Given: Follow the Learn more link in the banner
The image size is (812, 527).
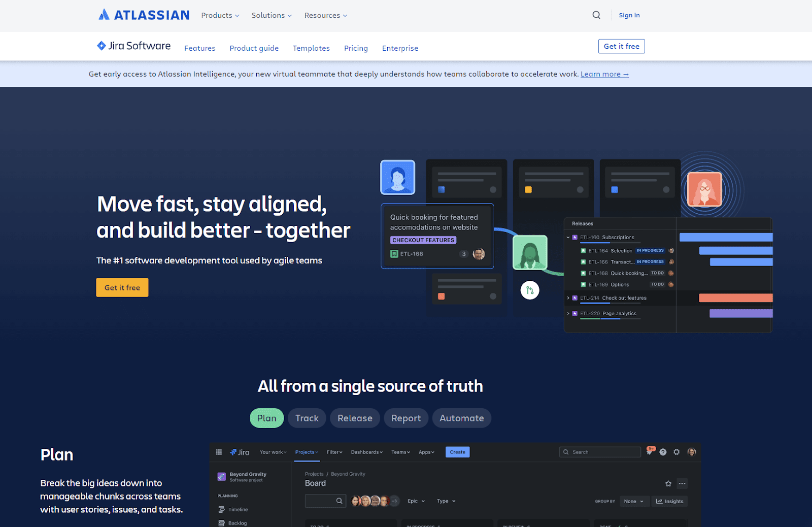Looking at the screenshot, I should [x=604, y=74].
